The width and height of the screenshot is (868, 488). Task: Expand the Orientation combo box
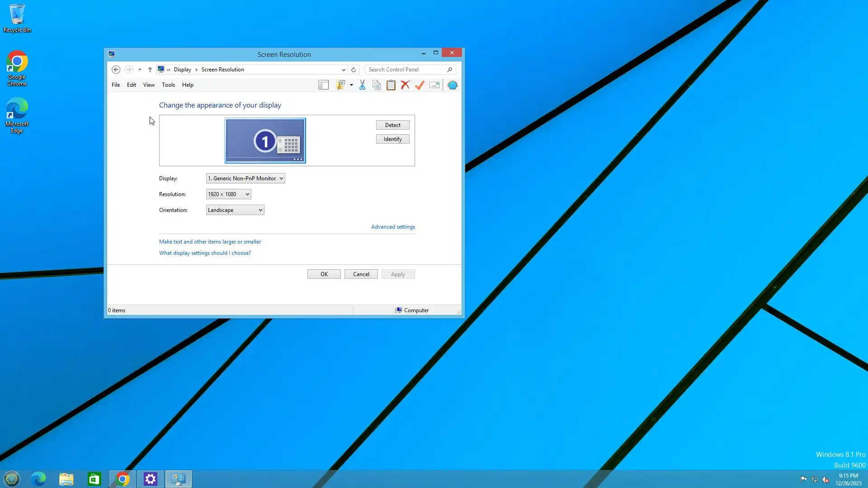pyautogui.click(x=235, y=210)
